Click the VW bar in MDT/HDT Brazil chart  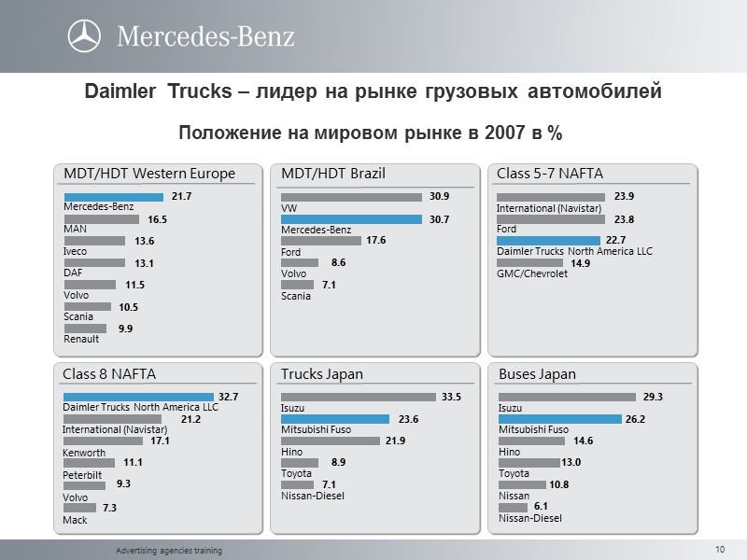click(x=351, y=198)
